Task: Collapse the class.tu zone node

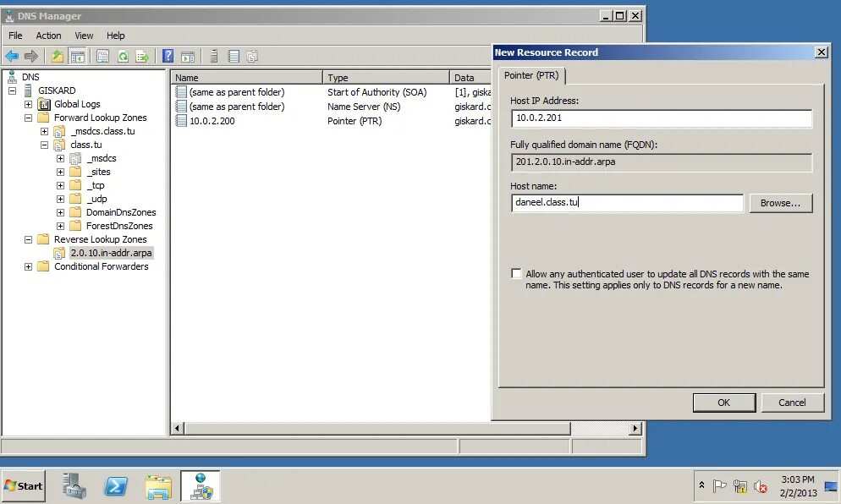Action: [45, 145]
